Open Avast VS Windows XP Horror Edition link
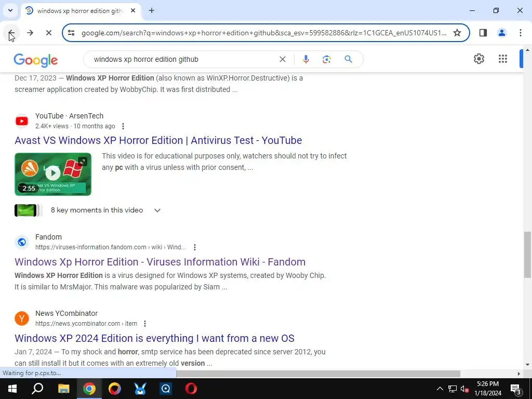Viewport: 532px width, 399px height. [158, 140]
